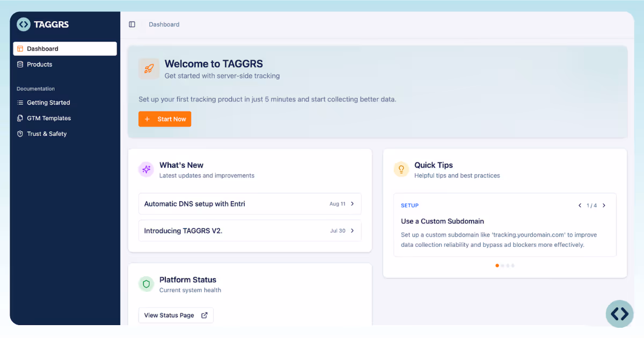Click Use a Custom Subdomain tip title
The height and width of the screenshot is (338, 644).
coord(443,221)
